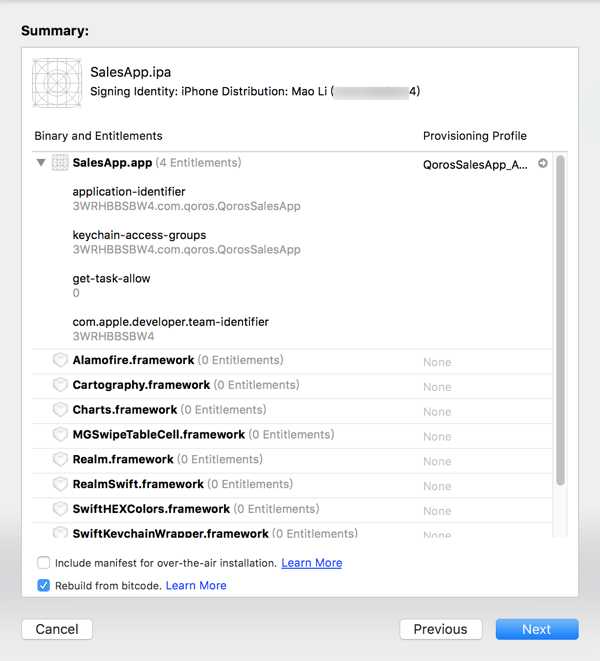The width and height of the screenshot is (600, 661).
Task: Open Learn More link for bitcode
Action: pos(196,586)
